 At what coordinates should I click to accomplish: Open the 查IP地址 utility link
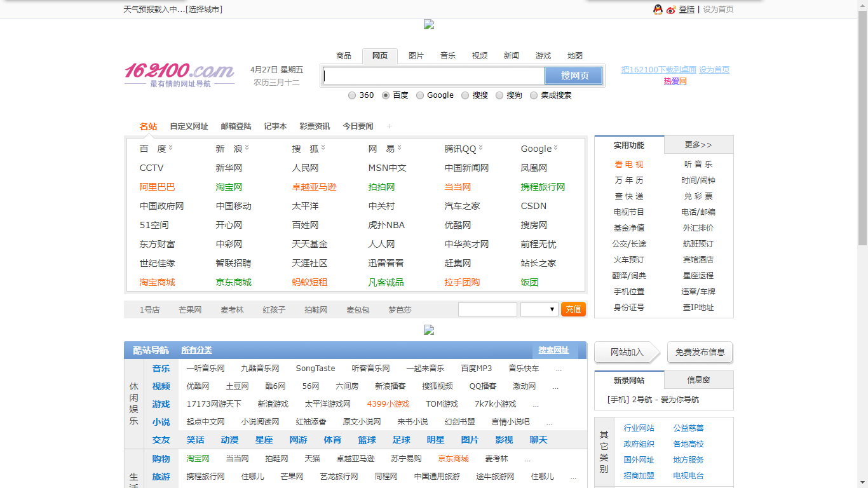pos(698,308)
